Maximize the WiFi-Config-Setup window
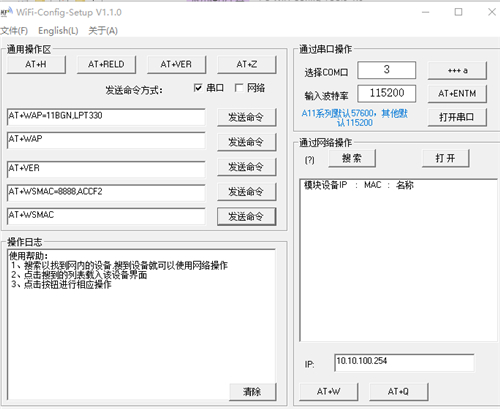This screenshot has width=500, height=409. click(x=459, y=12)
